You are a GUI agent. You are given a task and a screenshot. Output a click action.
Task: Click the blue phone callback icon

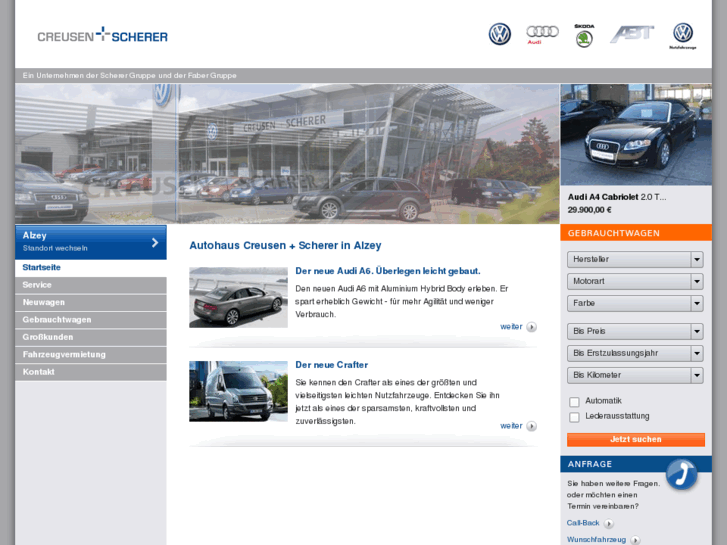coord(682,474)
